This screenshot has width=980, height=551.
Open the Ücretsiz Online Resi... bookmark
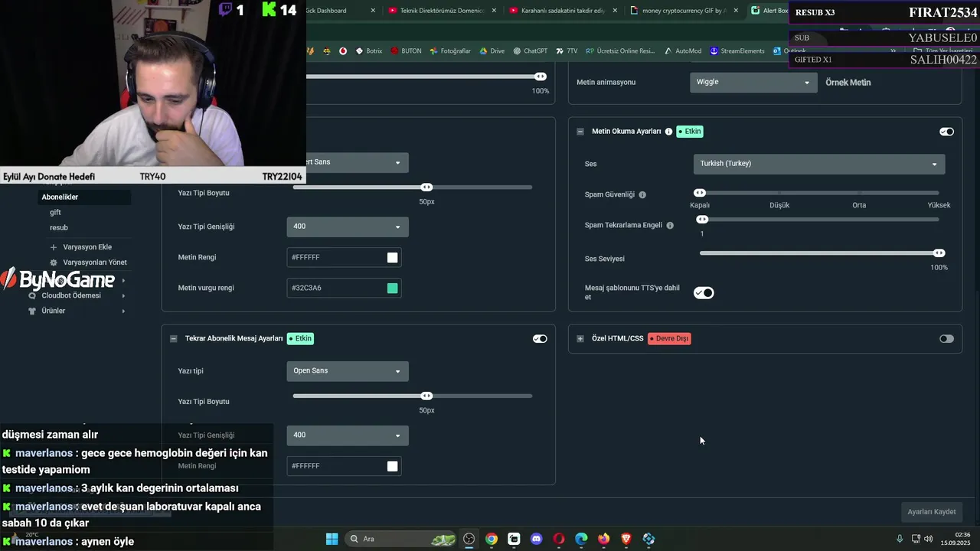[x=620, y=51]
